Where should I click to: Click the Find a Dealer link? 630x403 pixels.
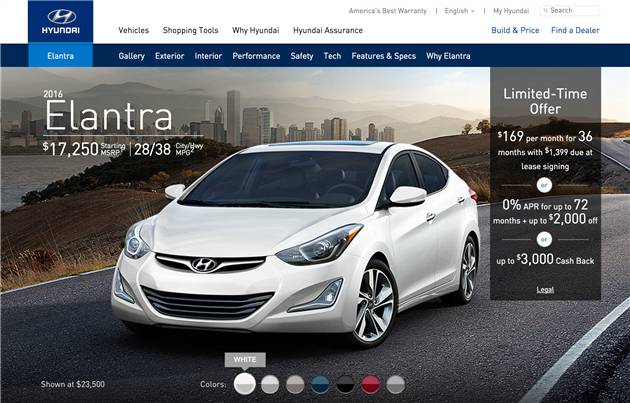(575, 30)
